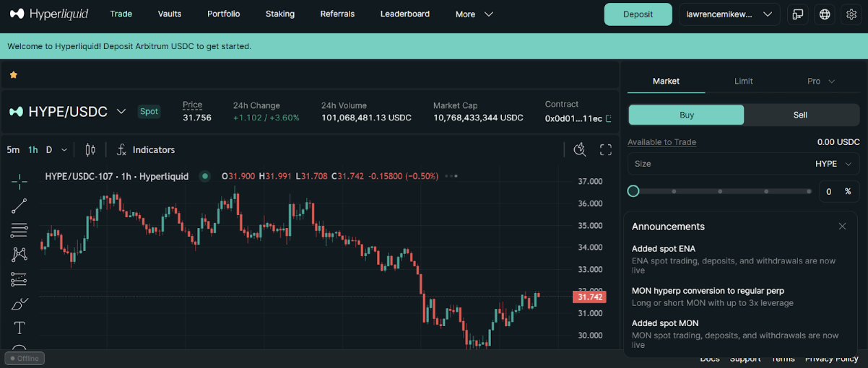868x368 pixels.
Task: Click the Offline status indicator
Action: pyautogui.click(x=25, y=358)
